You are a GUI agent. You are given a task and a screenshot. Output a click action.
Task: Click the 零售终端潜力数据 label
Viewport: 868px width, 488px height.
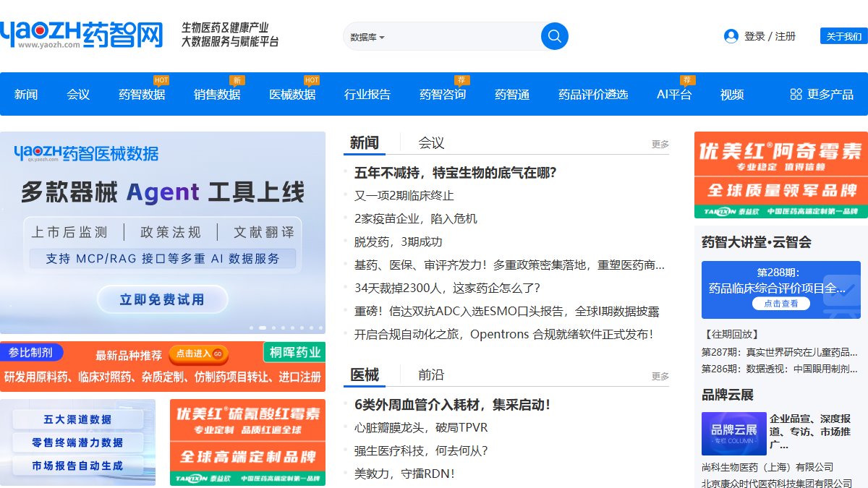coord(77,442)
